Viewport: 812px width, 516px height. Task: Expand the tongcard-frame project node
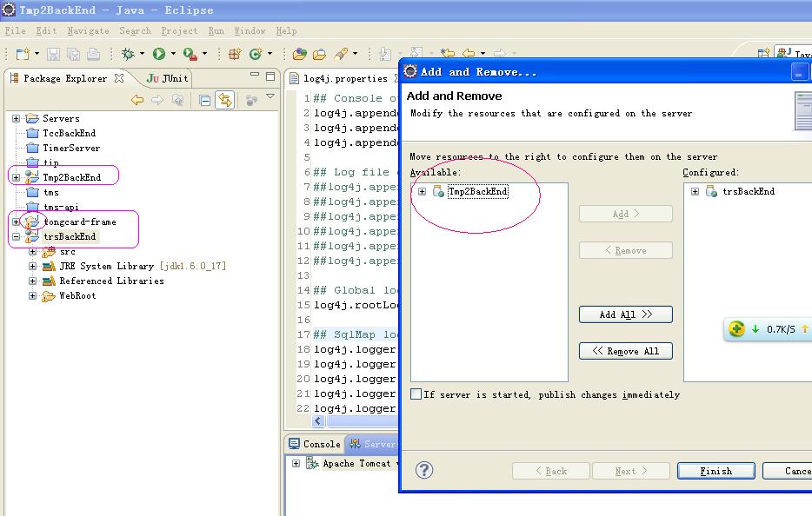[x=16, y=222]
